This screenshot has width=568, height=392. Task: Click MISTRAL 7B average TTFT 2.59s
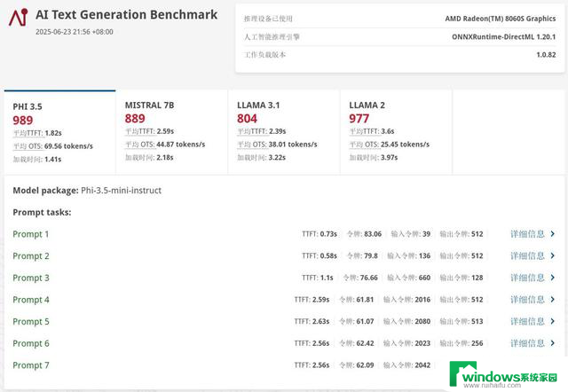(150, 131)
